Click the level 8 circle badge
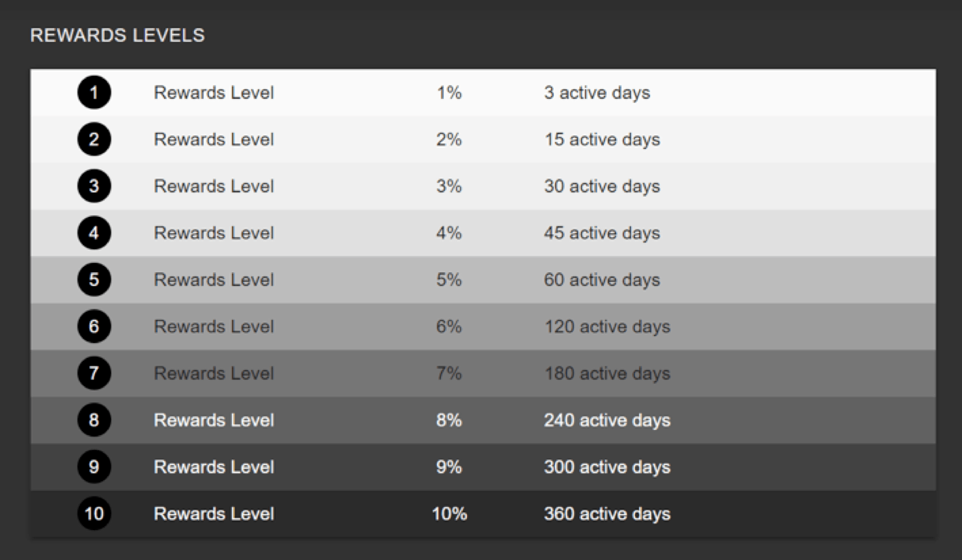This screenshot has width=962, height=560. (x=94, y=420)
